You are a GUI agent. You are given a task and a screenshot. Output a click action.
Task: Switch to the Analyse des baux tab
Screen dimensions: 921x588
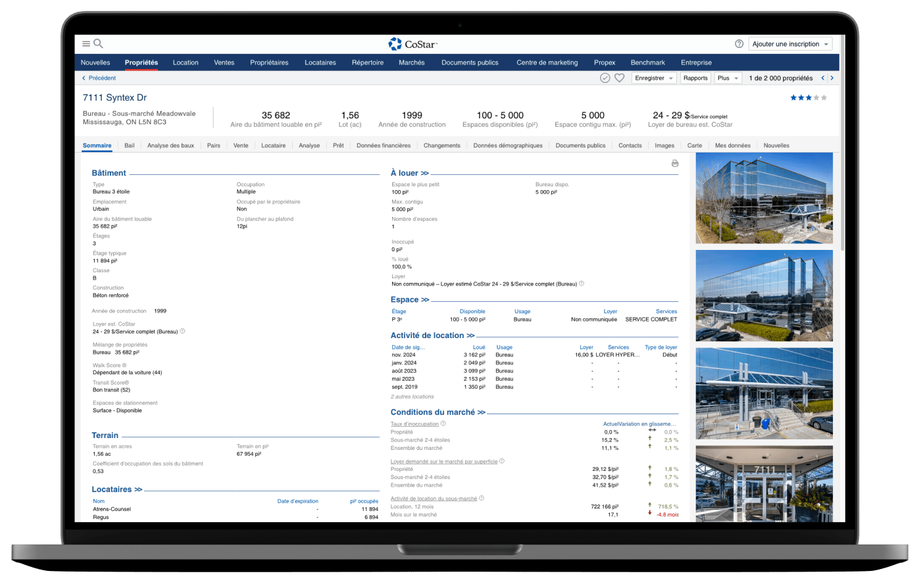click(x=170, y=145)
